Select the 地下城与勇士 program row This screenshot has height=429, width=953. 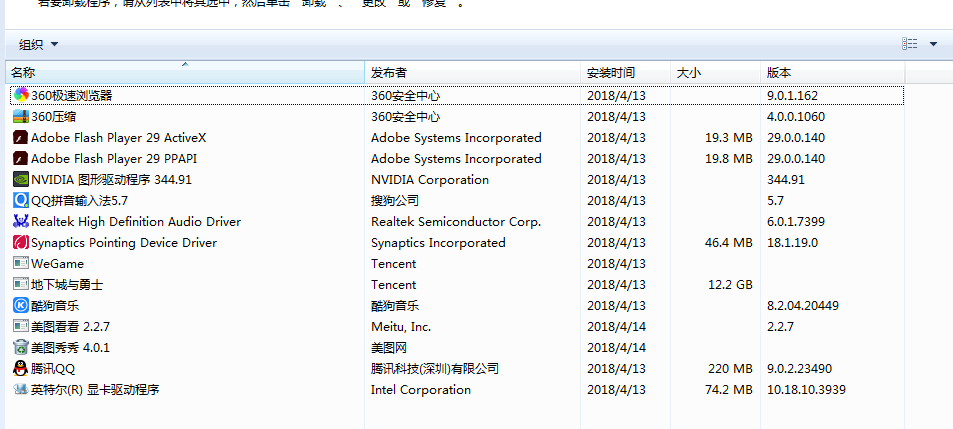(x=67, y=285)
